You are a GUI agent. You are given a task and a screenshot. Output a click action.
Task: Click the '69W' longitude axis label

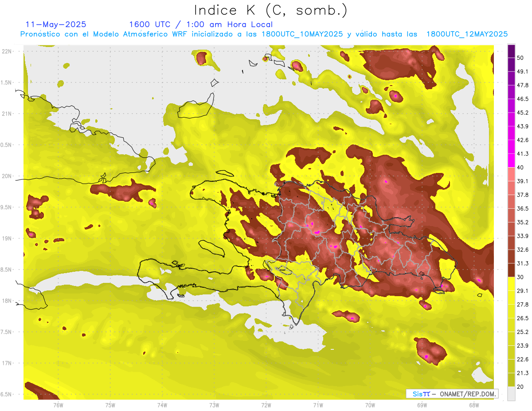(422, 406)
